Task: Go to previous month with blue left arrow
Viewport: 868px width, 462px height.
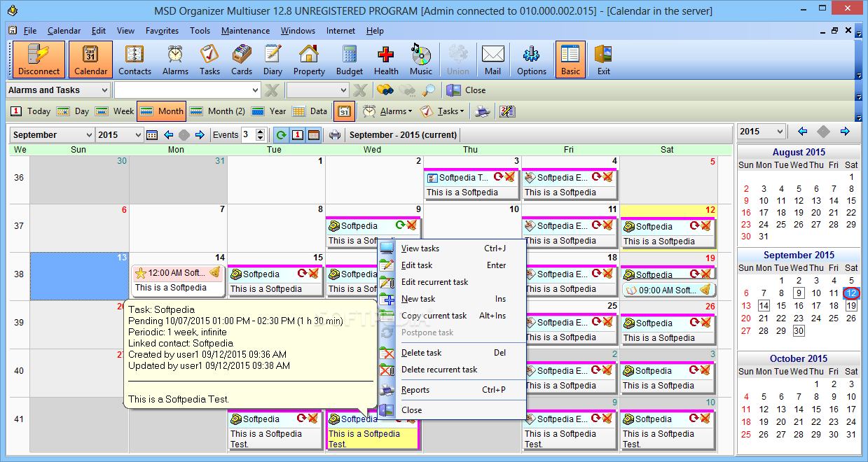Action: tap(168, 134)
